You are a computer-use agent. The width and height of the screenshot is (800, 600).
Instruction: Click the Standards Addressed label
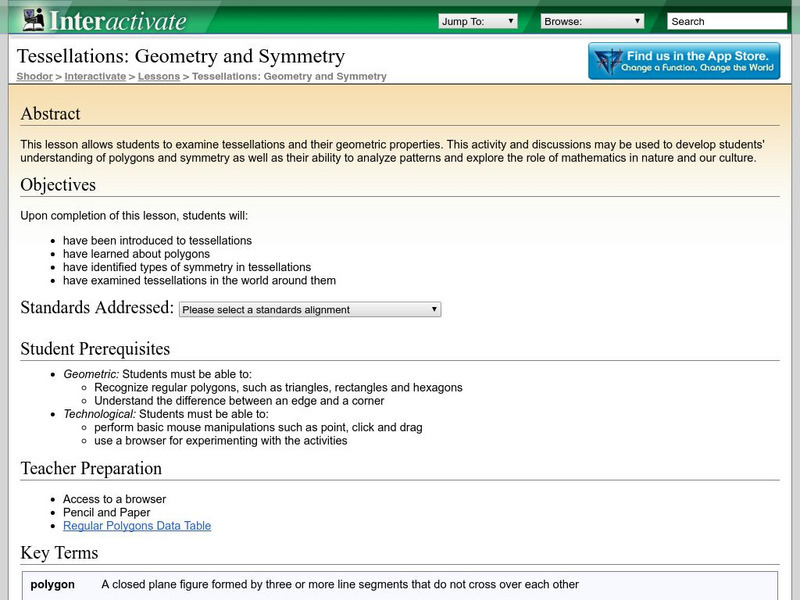[97, 308]
